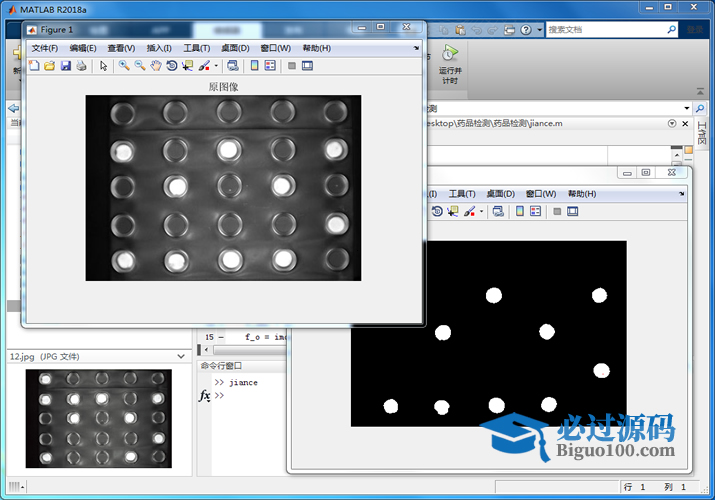This screenshot has height=500, width=715.
Task: Collapse the 12.jpg file details panel
Action: 181,356
